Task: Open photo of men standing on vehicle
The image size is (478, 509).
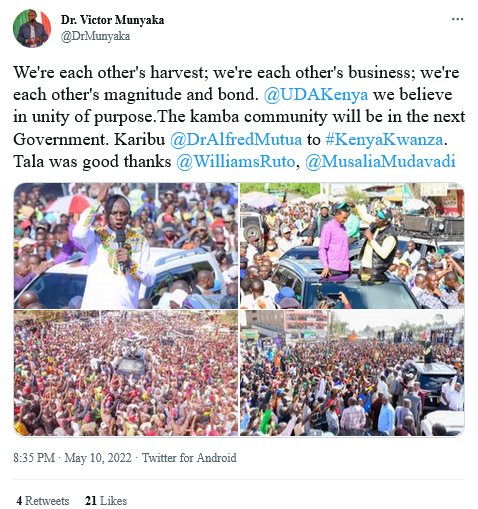Action: pyautogui.click(x=352, y=246)
